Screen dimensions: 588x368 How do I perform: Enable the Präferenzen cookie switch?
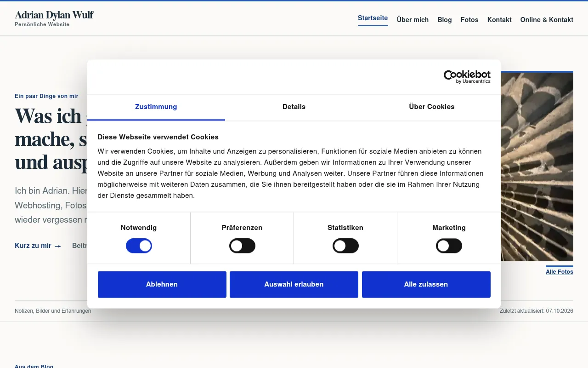click(242, 246)
